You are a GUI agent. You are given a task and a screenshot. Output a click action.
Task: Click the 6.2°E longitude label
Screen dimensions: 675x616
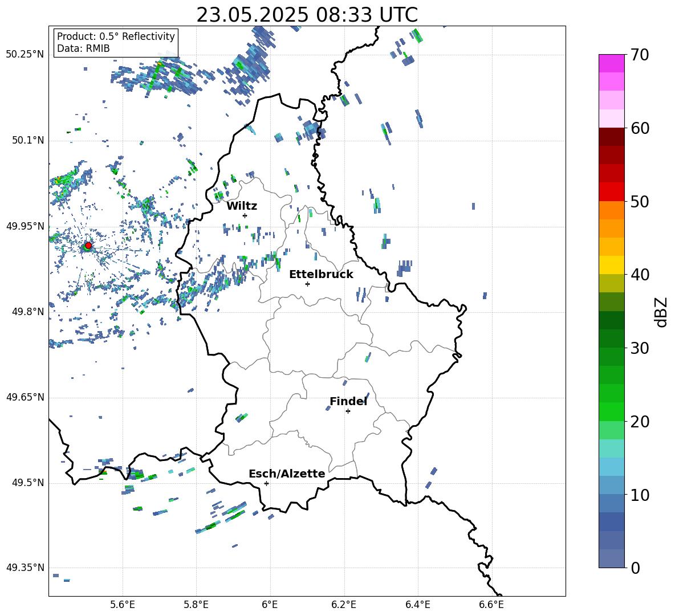tap(344, 605)
